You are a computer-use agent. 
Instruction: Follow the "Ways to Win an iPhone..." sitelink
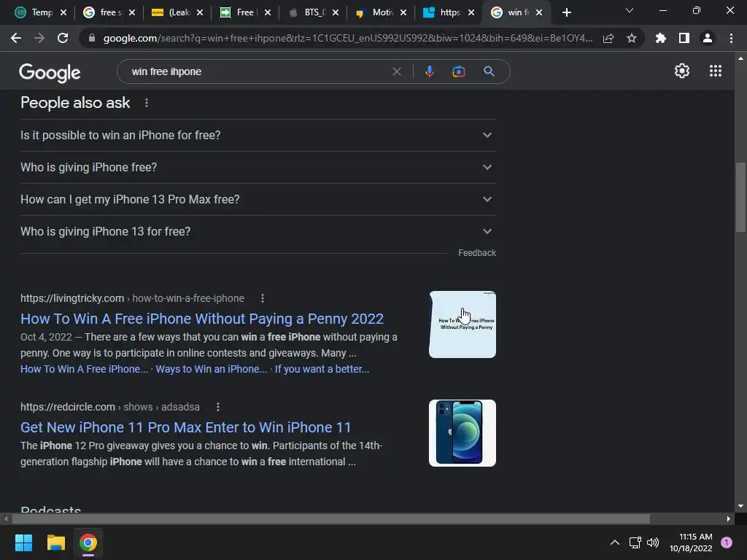[x=211, y=369]
